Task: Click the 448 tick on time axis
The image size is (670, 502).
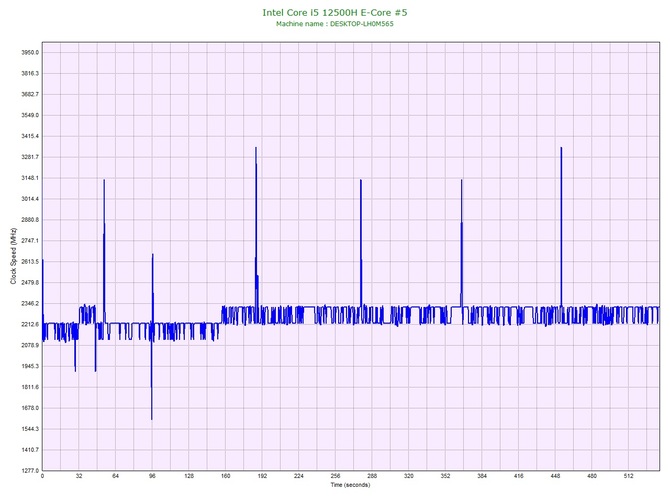Action: [555, 476]
